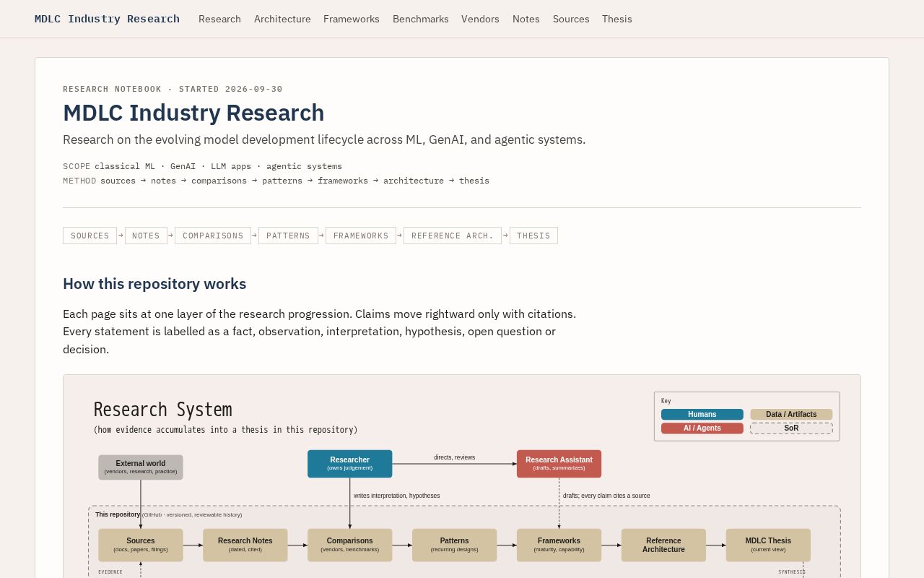Click the 'How this repository works' heading
This screenshot has width=924, height=578.
tap(154, 284)
